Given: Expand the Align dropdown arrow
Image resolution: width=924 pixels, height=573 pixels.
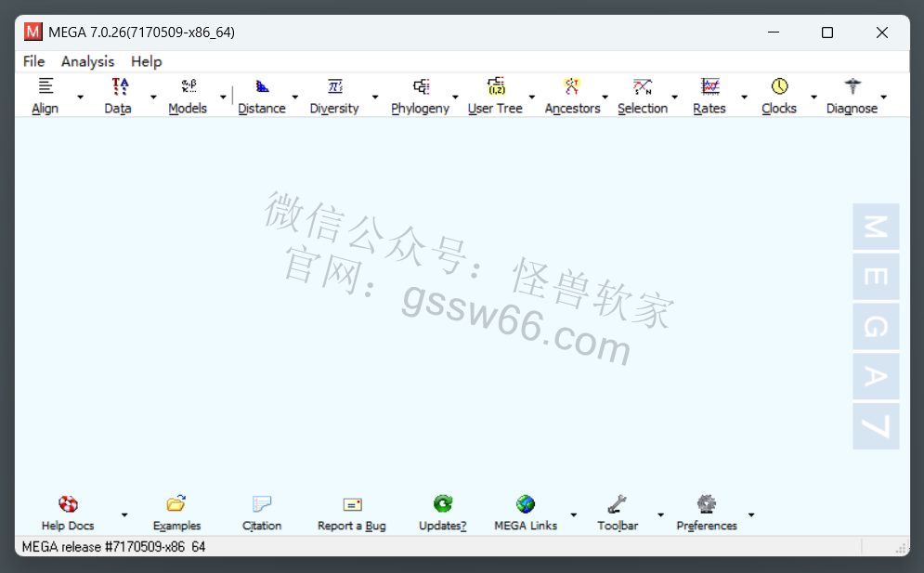Looking at the screenshot, I should coord(80,97).
